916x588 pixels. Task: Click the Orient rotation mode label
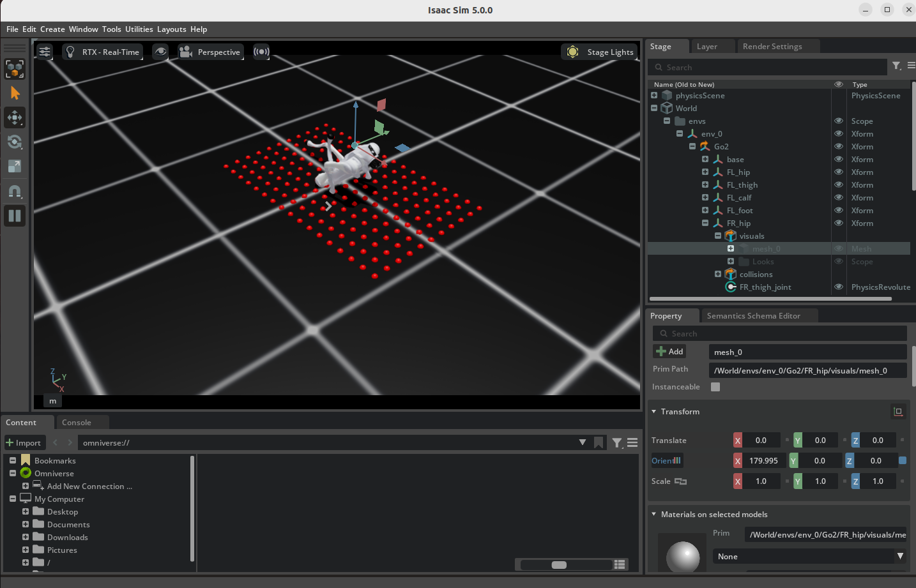[x=666, y=460]
